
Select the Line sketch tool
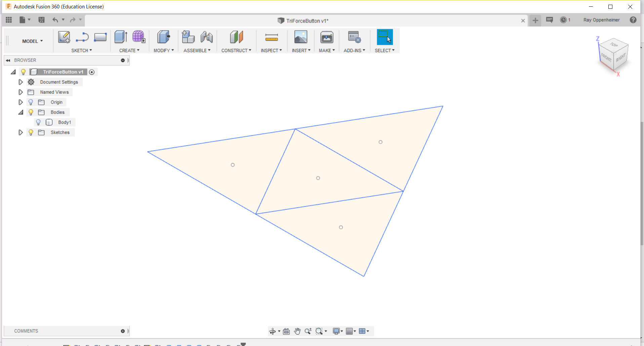(82, 37)
